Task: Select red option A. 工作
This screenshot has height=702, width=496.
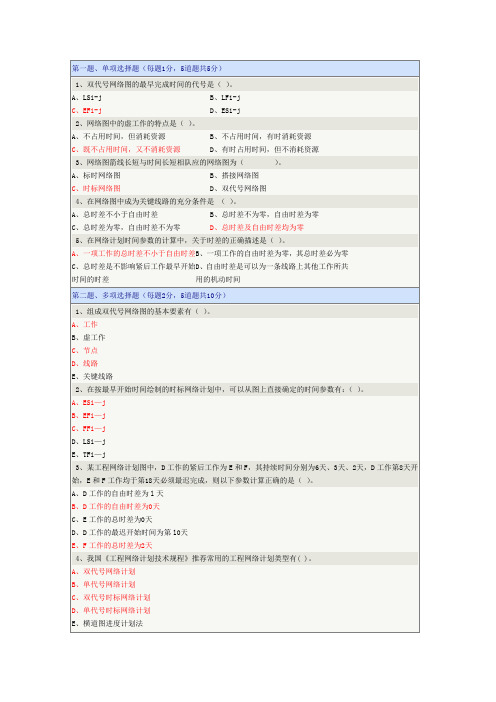Action: 85,324
